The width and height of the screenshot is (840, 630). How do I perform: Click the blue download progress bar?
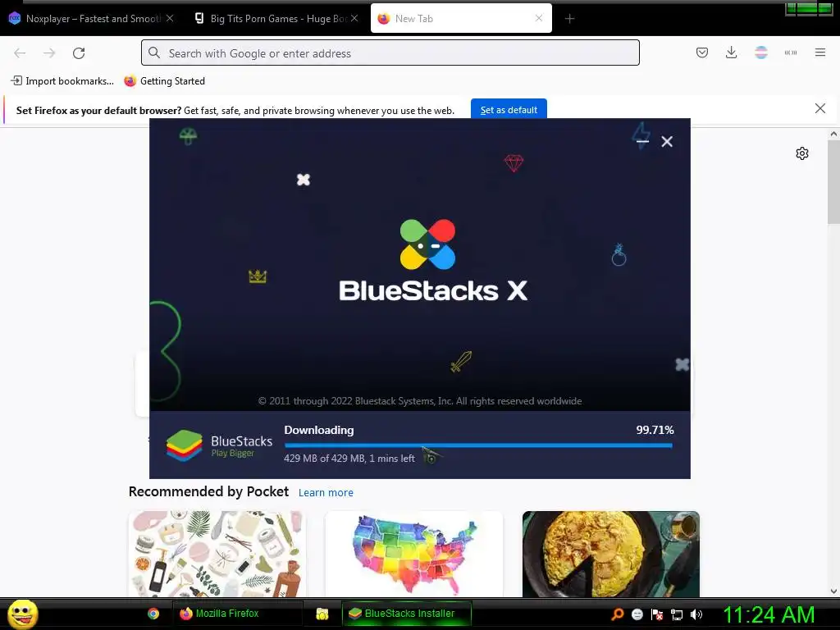point(478,445)
